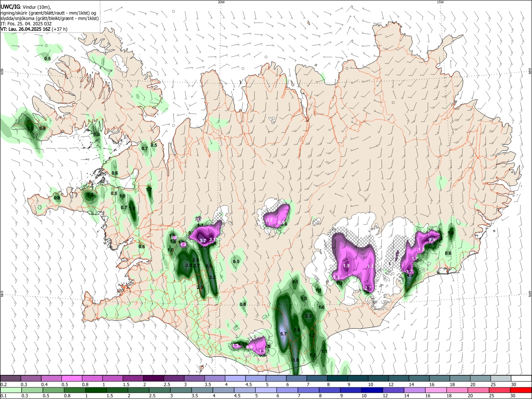
Task: Click the 5.7 precipitation value on the map
Action: pos(284,334)
